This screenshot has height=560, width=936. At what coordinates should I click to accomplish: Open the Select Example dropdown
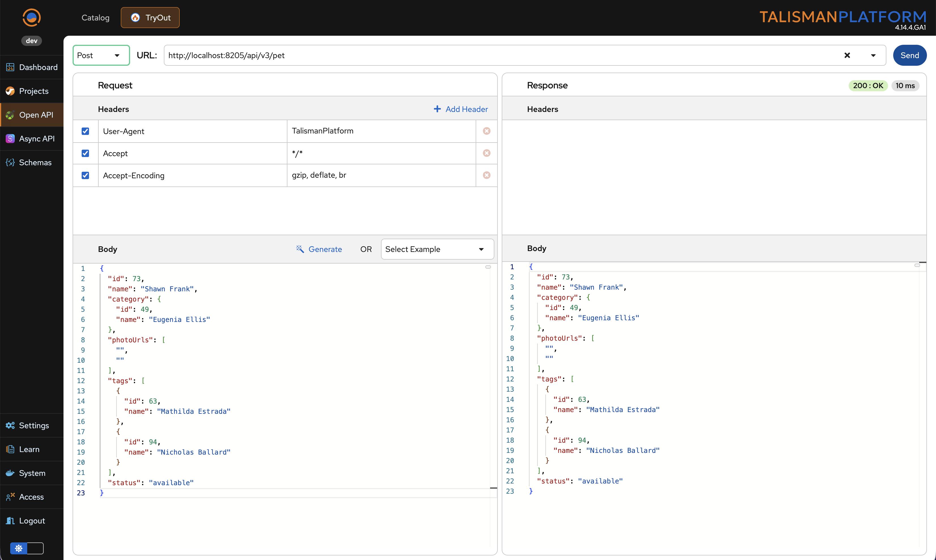click(x=437, y=249)
